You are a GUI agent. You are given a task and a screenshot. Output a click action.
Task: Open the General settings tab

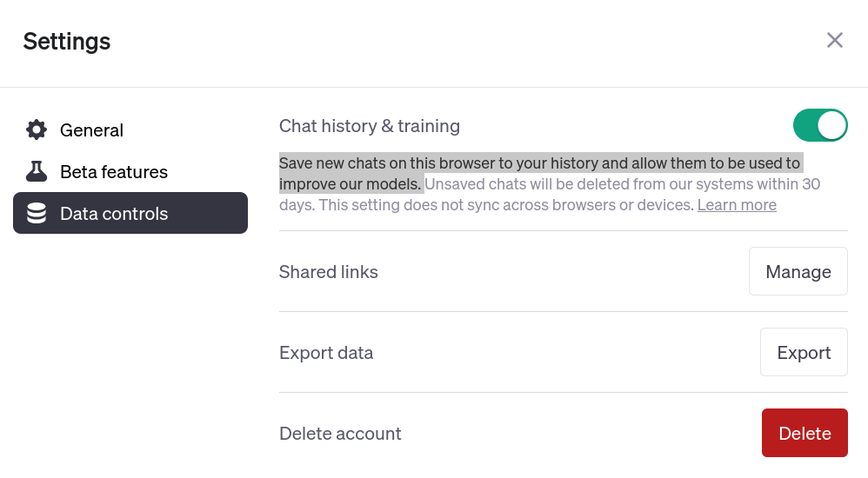coord(91,130)
